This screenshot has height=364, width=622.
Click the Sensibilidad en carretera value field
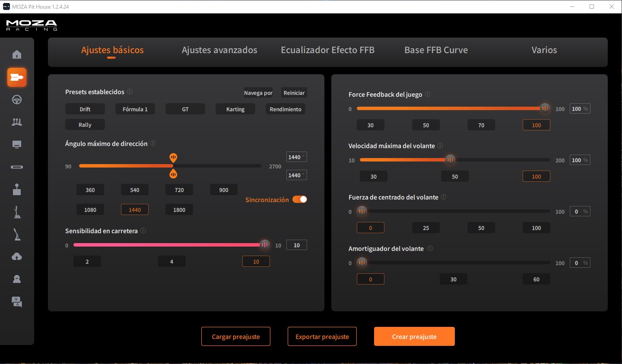pos(297,245)
